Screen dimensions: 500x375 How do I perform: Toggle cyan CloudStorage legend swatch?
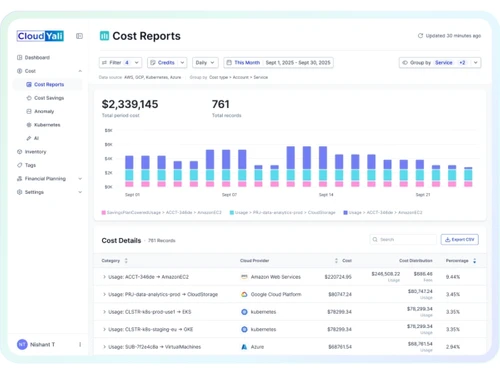pyautogui.click(x=232, y=213)
